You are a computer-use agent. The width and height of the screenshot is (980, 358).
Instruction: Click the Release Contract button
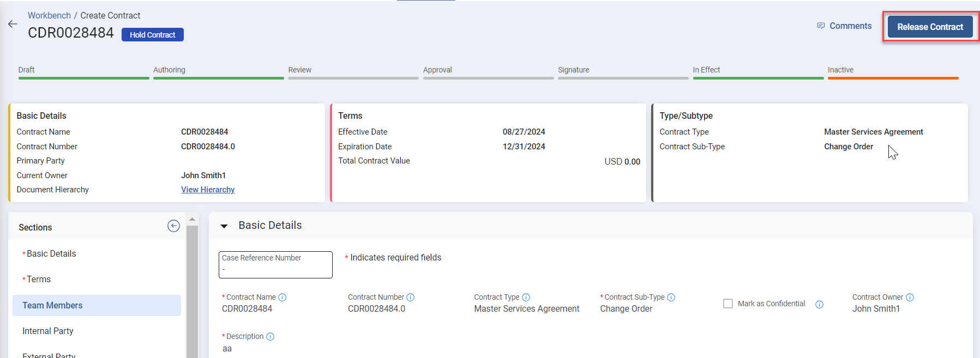[x=930, y=27]
